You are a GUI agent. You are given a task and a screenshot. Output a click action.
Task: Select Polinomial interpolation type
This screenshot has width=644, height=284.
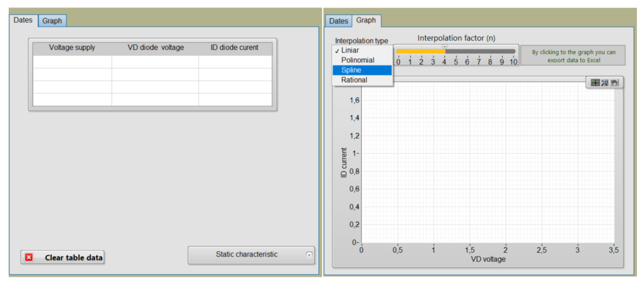(358, 60)
